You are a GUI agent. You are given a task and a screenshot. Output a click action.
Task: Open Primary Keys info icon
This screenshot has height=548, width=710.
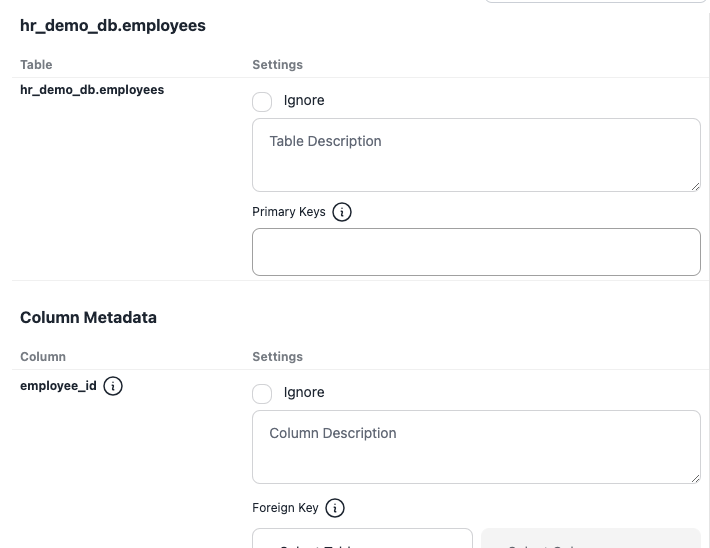[x=342, y=212]
